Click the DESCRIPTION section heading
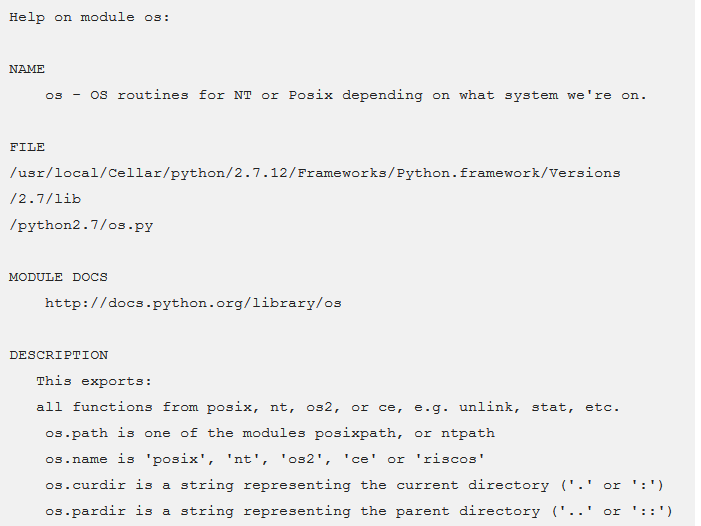 (58, 355)
